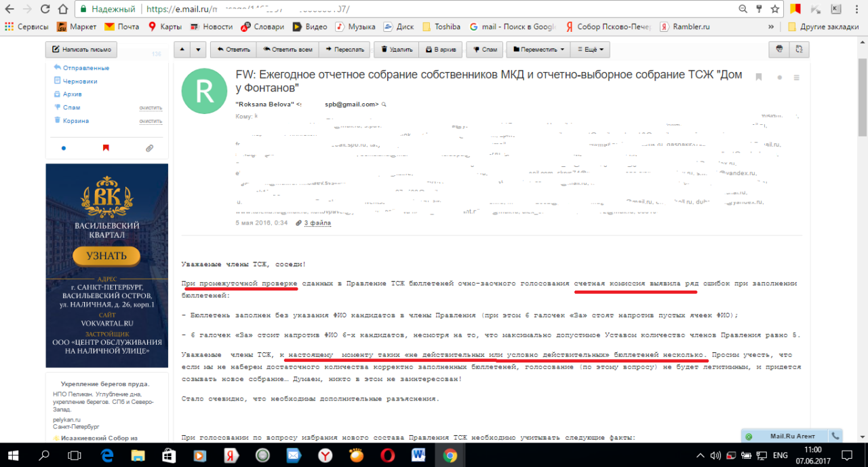This screenshot has height=467, width=868.
Task: Click the translate icon in the mail toolbar
Action: point(800,50)
